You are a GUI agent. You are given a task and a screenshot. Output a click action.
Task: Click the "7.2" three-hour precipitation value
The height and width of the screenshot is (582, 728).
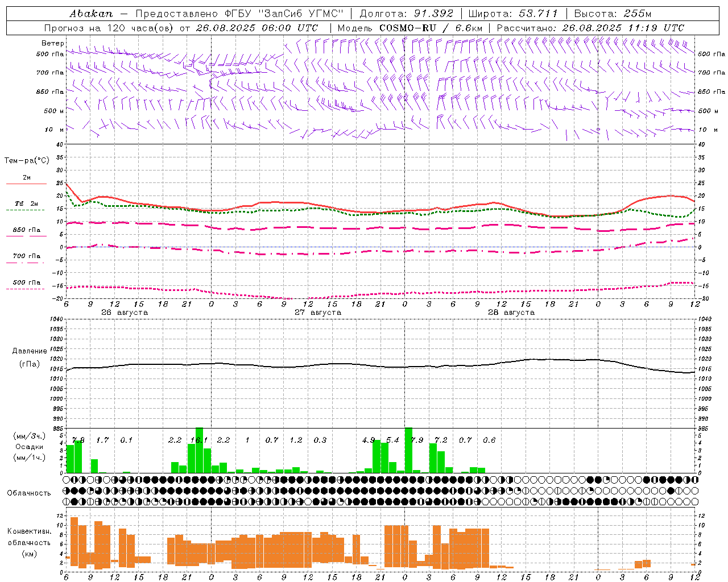pos(441,440)
